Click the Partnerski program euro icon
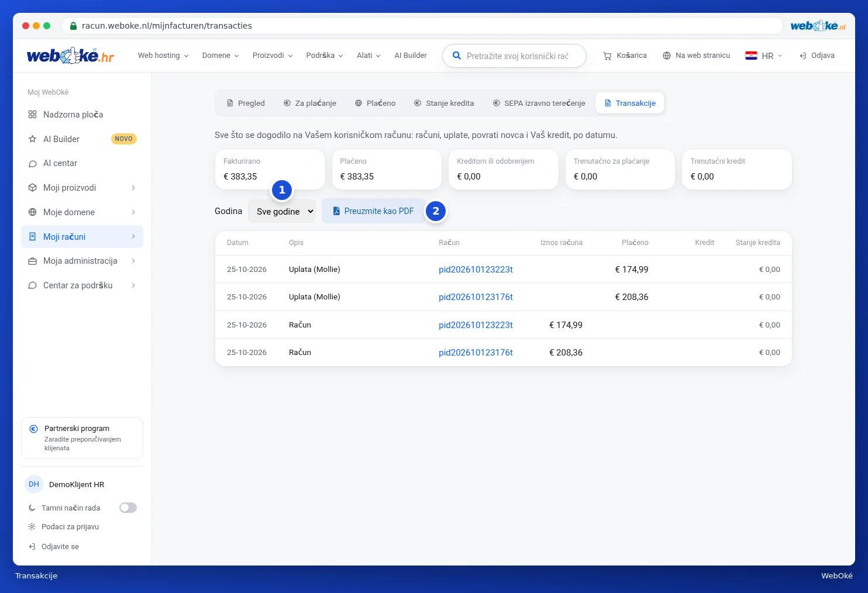Image resolution: width=868 pixels, height=593 pixels. point(34,429)
